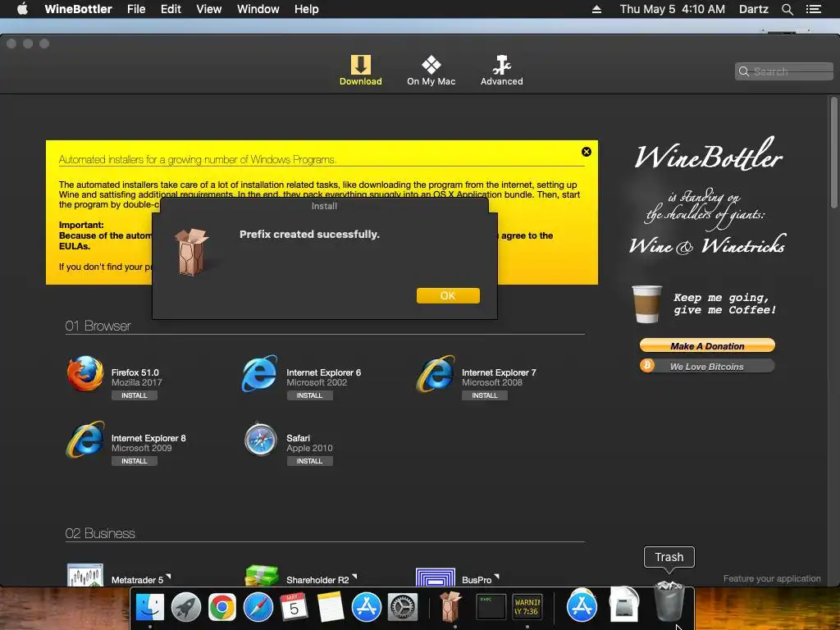This screenshot has height=630, width=840.
Task: Click the BusPro icon
Action: click(436, 577)
